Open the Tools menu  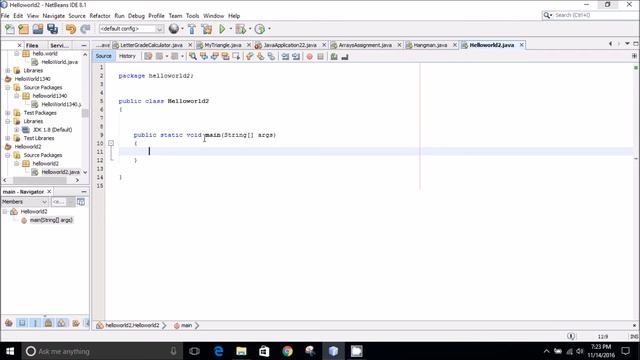pos(192,16)
